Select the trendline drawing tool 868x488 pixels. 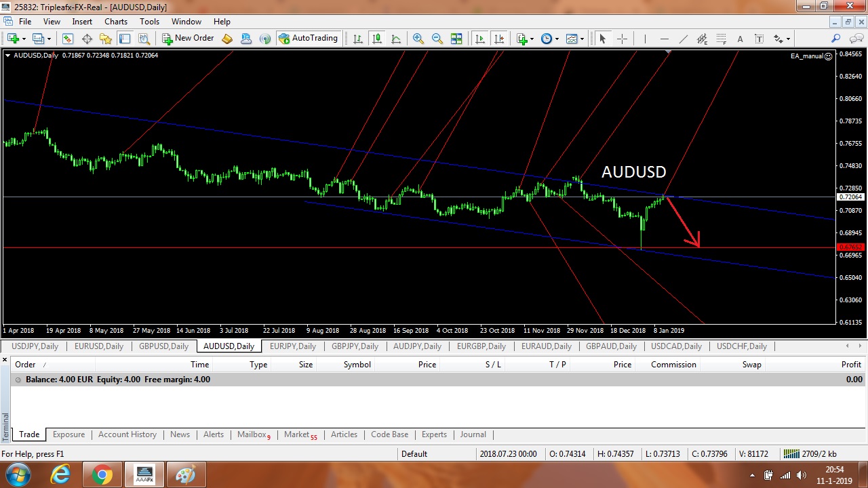[x=683, y=39]
